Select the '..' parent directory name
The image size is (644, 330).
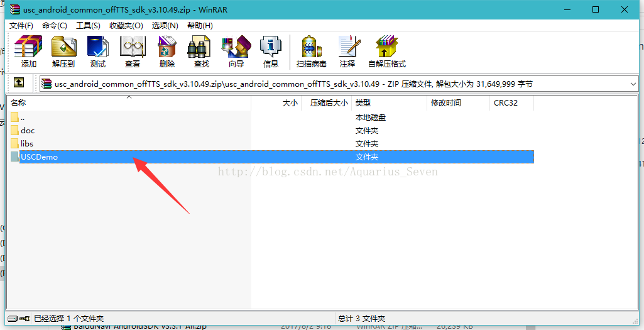tap(23, 117)
